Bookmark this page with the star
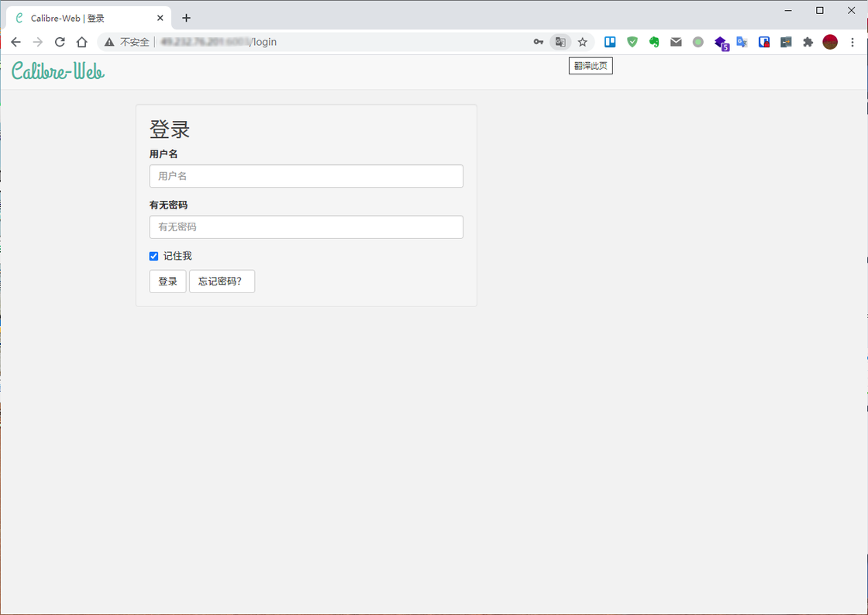The height and width of the screenshot is (615, 868). click(x=582, y=42)
